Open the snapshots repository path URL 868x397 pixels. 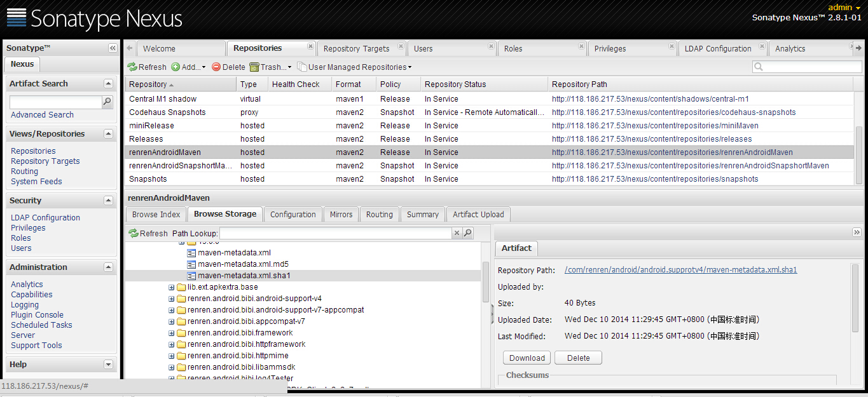[x=655, y=179]
